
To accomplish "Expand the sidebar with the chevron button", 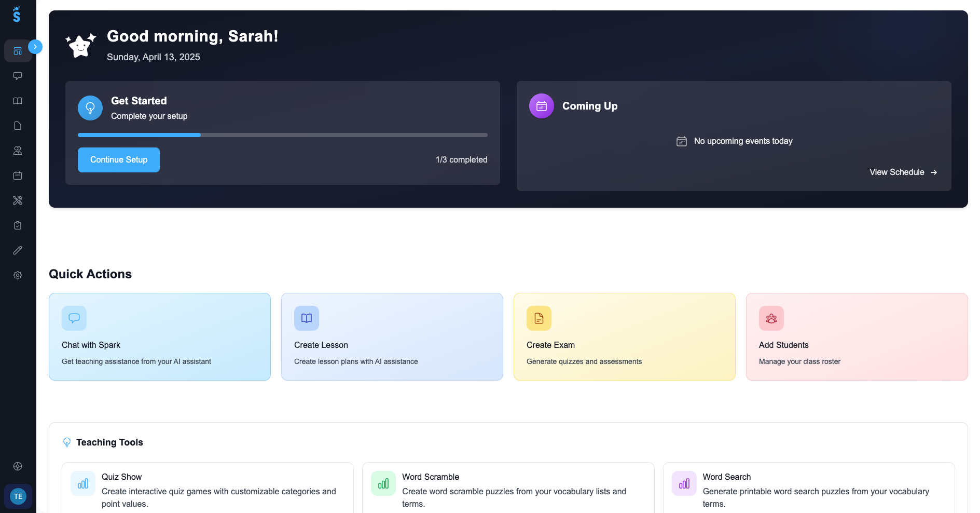I will tap(35, 46).
